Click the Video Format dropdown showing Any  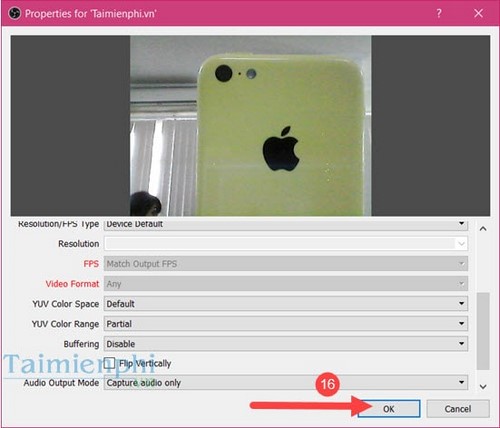pyautogui.click(x=286, y=284)
